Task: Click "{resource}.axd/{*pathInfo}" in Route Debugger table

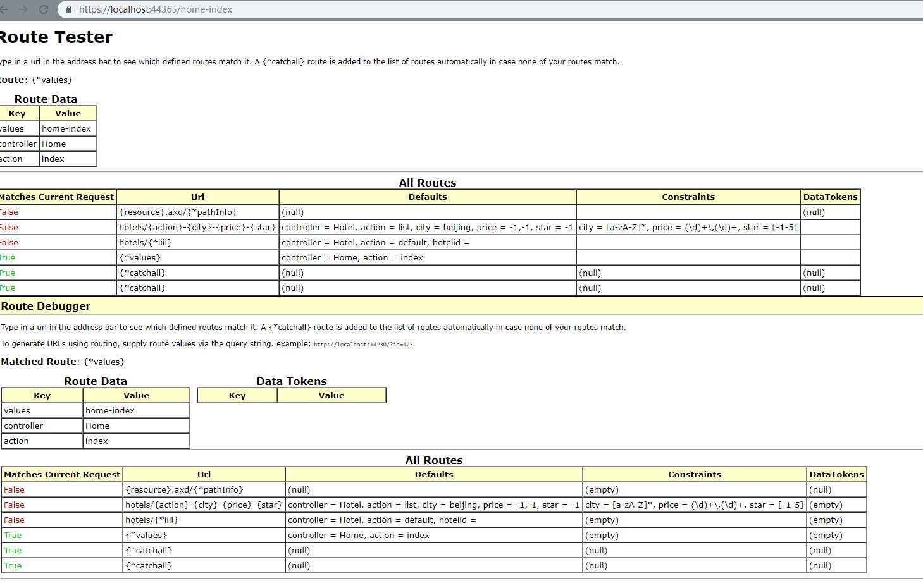Action: click(185, 489)
